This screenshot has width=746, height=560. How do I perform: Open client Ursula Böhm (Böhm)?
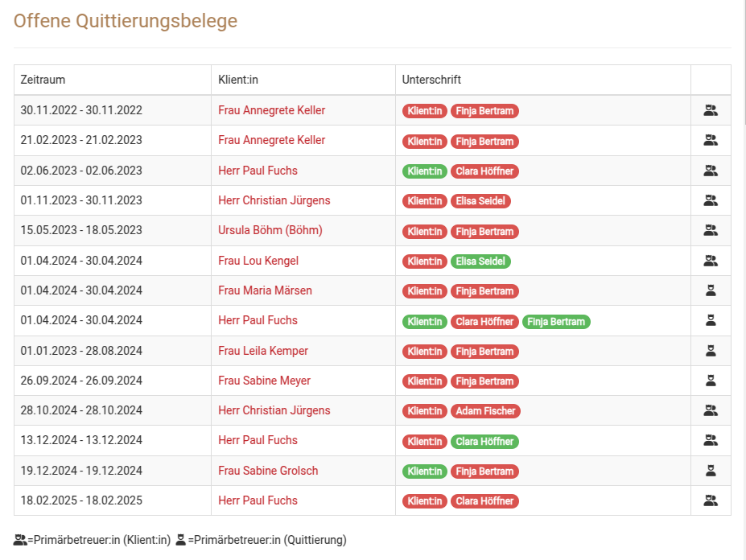coord(270,230)
